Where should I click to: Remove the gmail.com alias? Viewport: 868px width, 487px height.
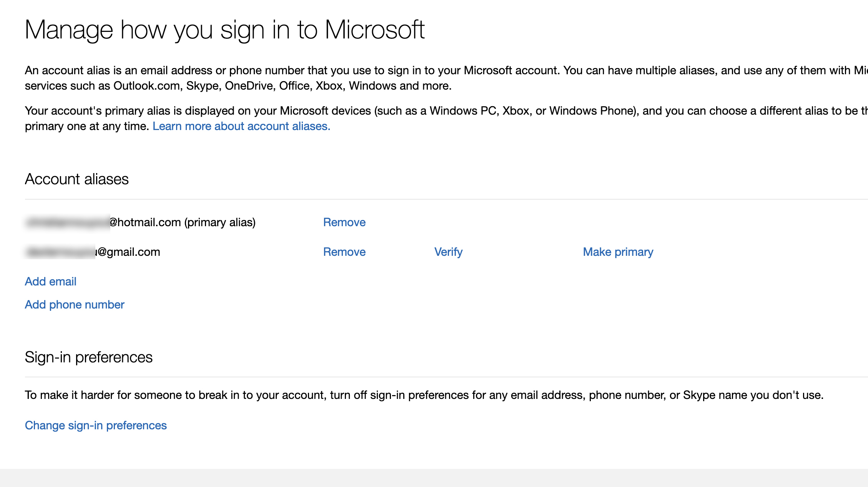pyautogui.click(x=344, y=252)
